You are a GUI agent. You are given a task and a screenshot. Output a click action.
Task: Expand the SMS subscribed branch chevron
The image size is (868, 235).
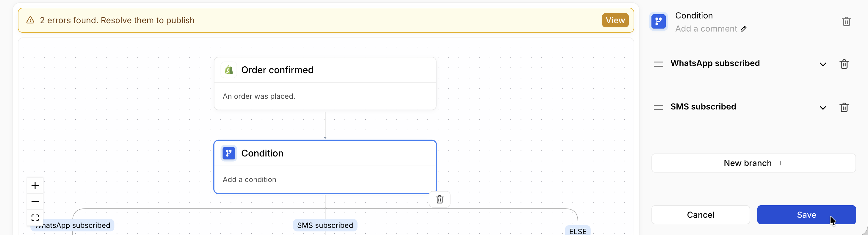(x=822, y=108)
